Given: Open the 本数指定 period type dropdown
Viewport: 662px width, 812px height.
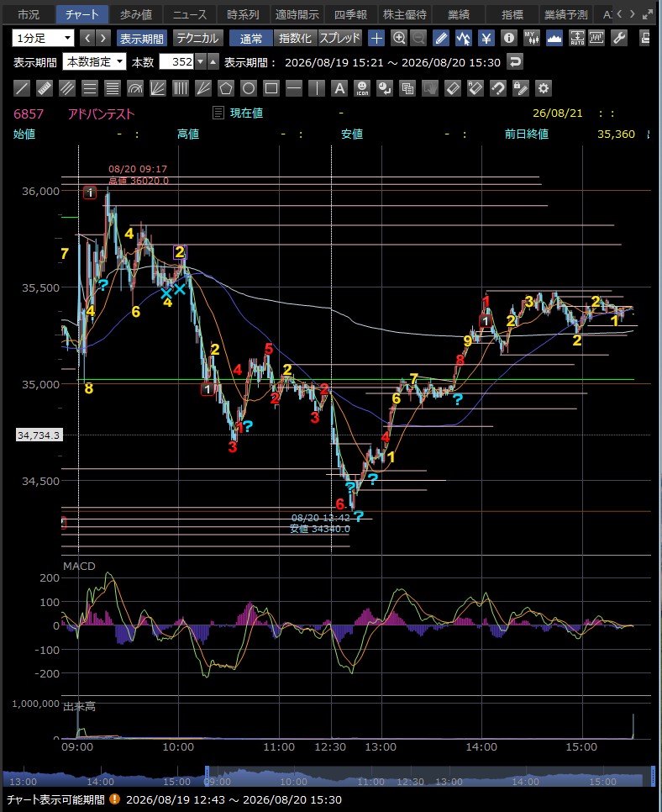Looking at the screenshot, I should [94, 62].
